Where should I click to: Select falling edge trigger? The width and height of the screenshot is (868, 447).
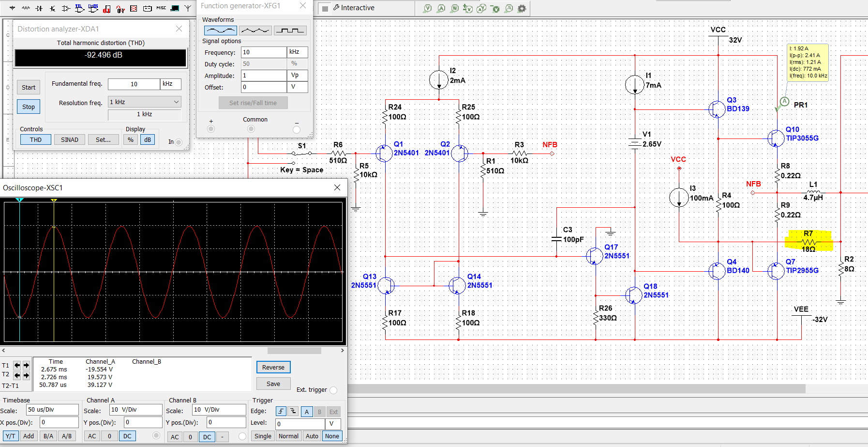(293, 411)
